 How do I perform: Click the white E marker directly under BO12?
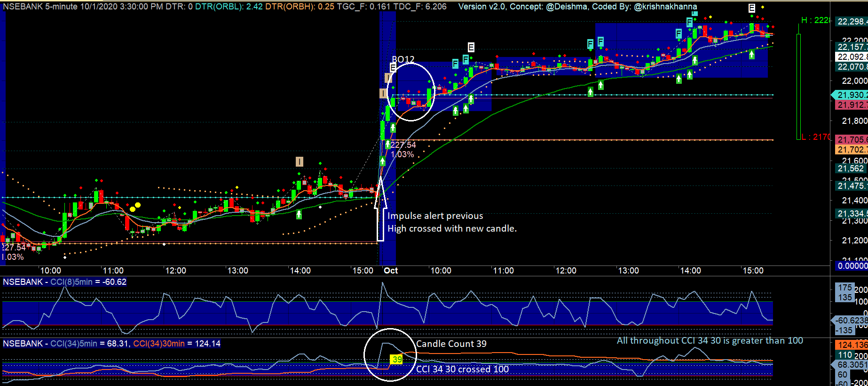click(393, 67)
